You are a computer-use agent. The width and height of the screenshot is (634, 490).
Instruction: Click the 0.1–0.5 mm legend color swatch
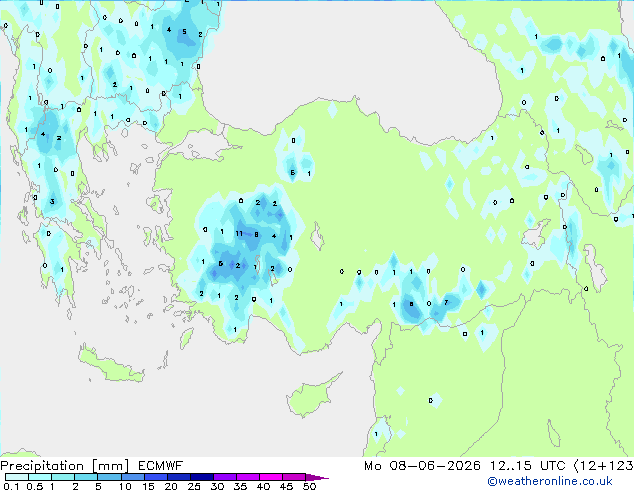[17, 477]
